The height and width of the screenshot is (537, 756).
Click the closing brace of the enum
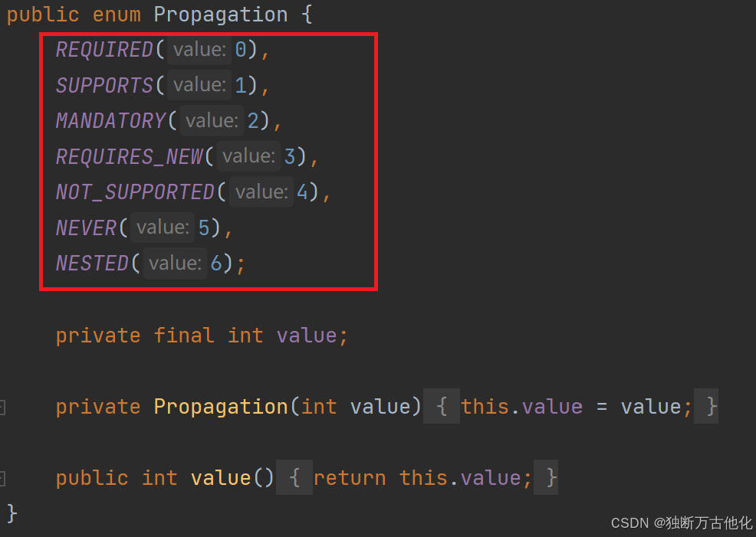click(12, 513)
